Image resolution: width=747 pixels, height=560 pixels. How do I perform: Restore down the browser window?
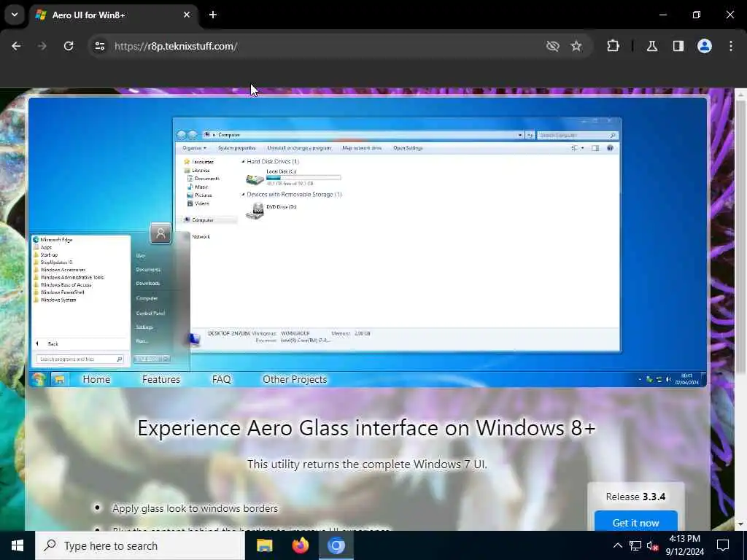[696, 15]
